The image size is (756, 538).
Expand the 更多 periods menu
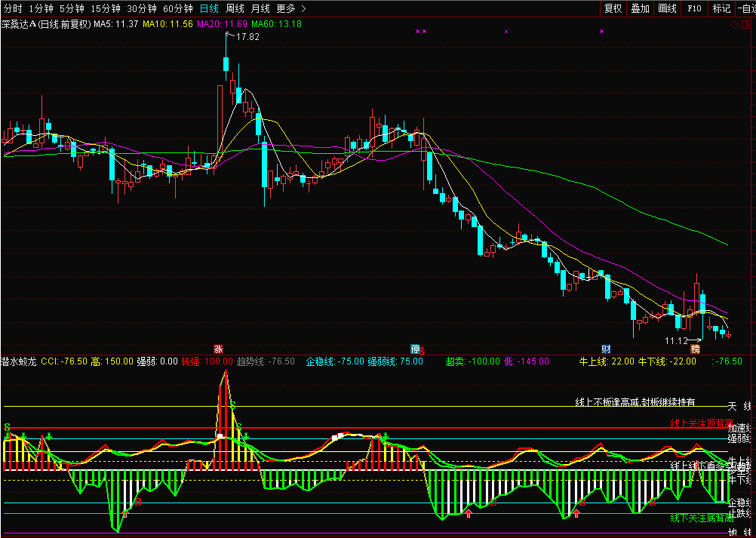pos(291,8)
